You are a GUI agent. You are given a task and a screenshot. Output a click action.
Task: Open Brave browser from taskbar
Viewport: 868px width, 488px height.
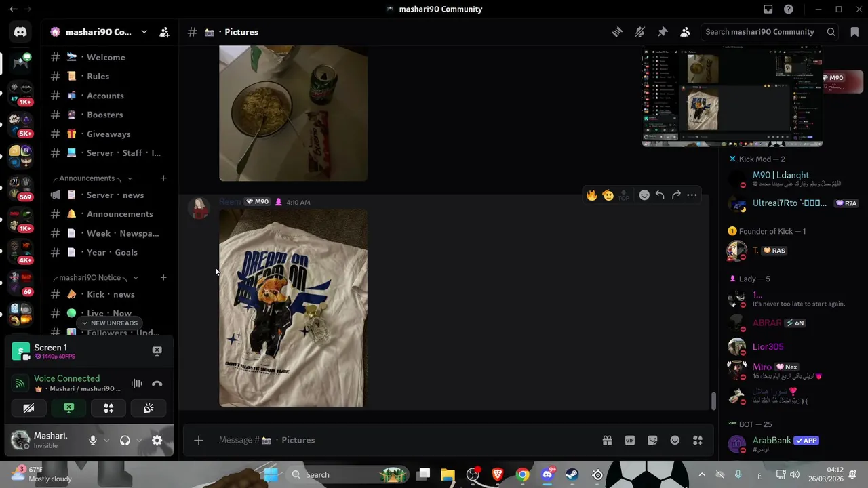498,474
